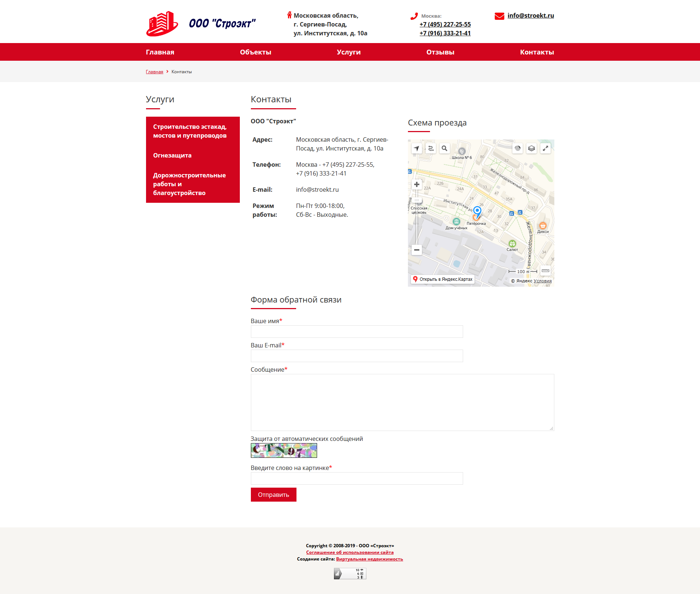700x594 pixels.
Task: Click the ООО "Строэкт" header title
Action: 222,24
